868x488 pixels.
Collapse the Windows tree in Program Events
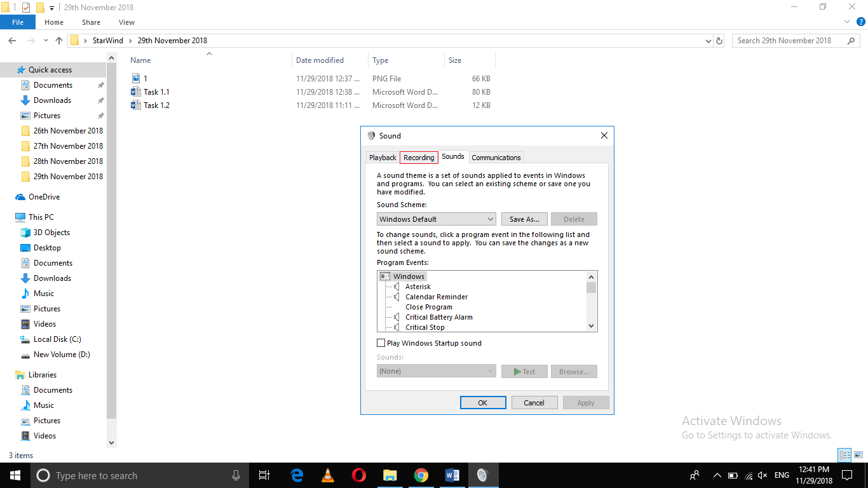385,276
